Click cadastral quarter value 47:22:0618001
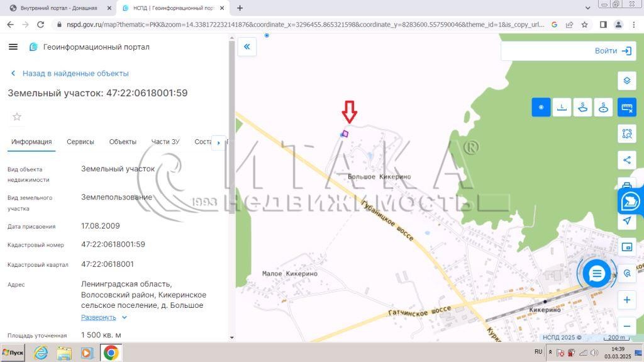This screenshot has width=644, height=362. point(107,264)
